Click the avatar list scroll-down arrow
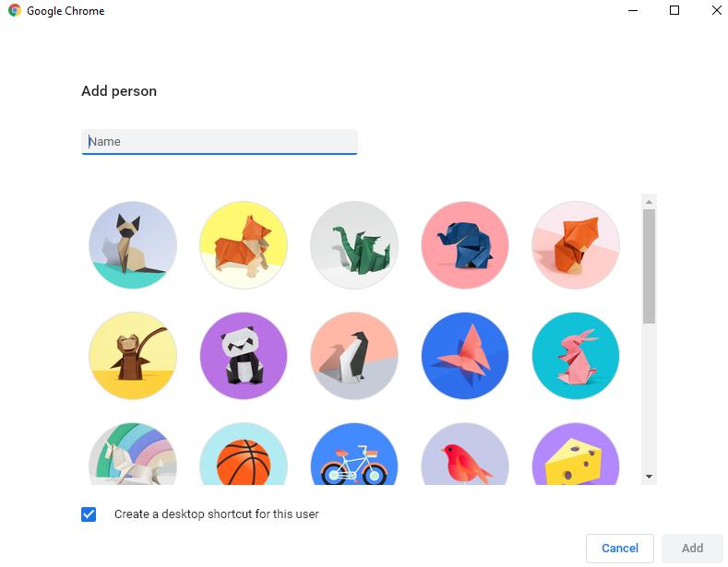Image resolution: width=728 pixels, height=567 pixels. coord(649,477)
